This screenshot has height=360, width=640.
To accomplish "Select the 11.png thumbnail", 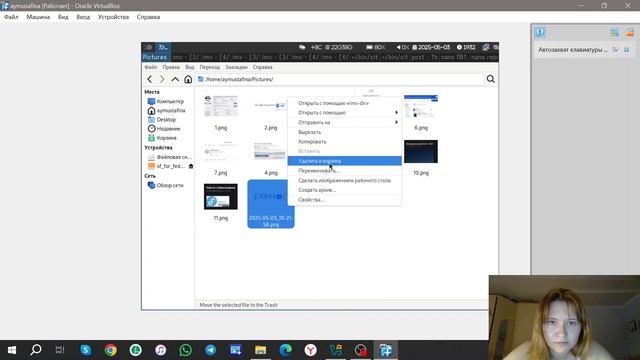I will (221, 197).
